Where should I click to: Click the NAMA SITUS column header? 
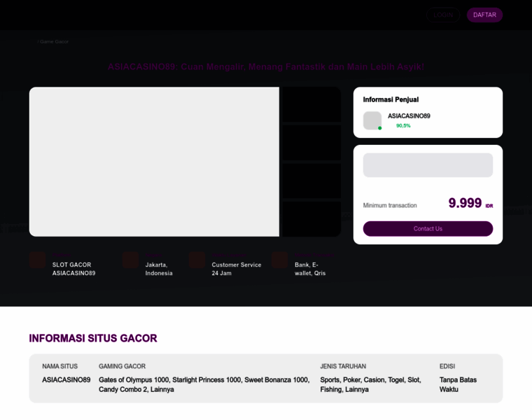click(59, 366)
